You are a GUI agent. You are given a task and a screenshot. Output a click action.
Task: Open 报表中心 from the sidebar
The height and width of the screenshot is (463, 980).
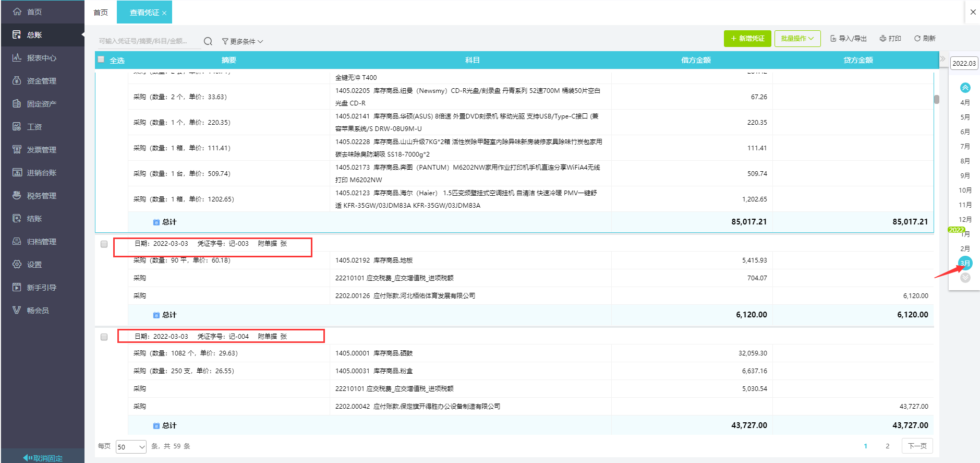point(41,58)
